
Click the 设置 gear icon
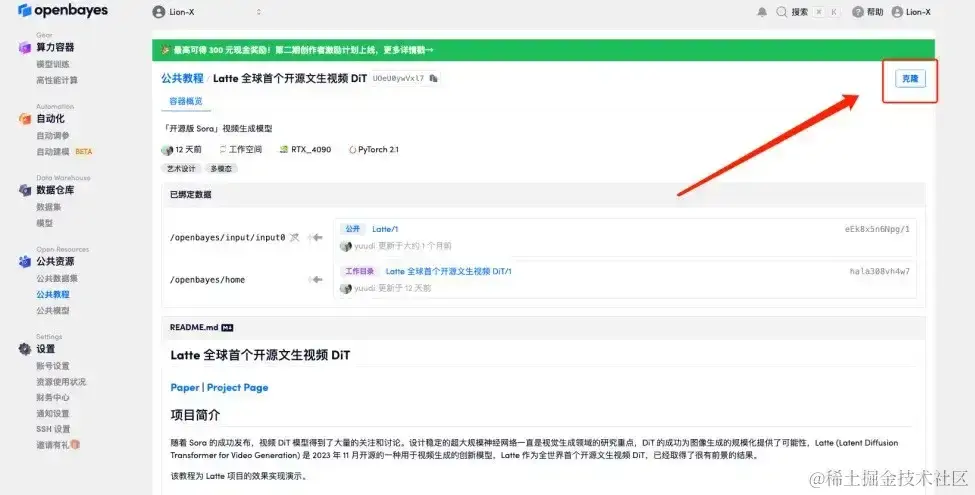(25, 349)
